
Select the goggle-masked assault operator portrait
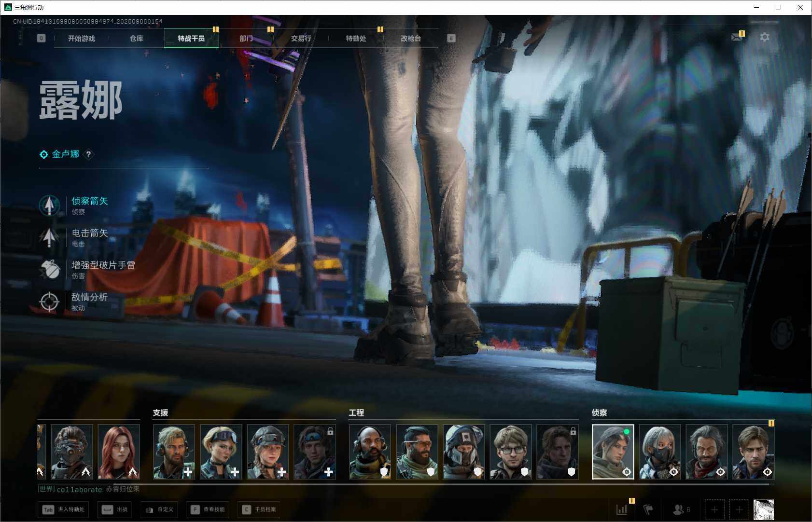[x=72, y=452]
